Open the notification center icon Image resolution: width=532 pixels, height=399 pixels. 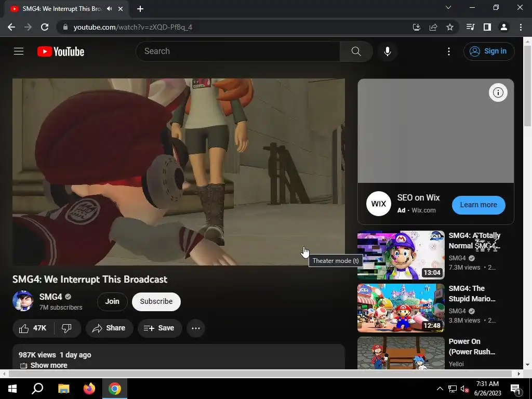(515, 389)
